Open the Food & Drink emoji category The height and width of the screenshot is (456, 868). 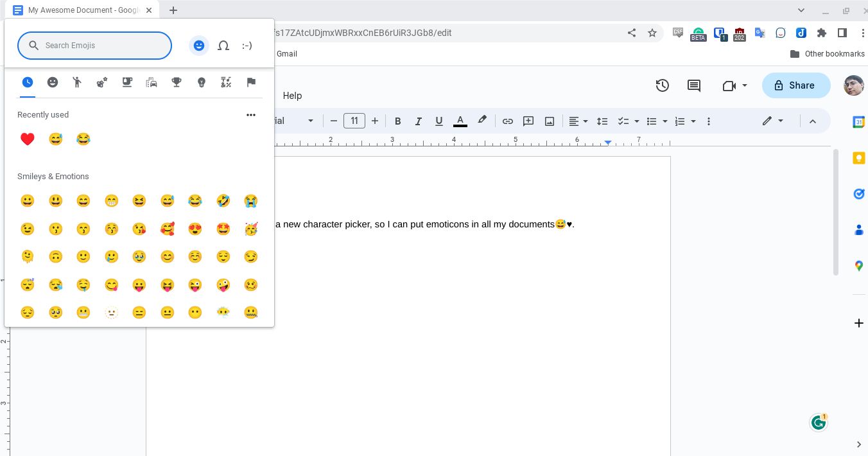tap(126, 82)
